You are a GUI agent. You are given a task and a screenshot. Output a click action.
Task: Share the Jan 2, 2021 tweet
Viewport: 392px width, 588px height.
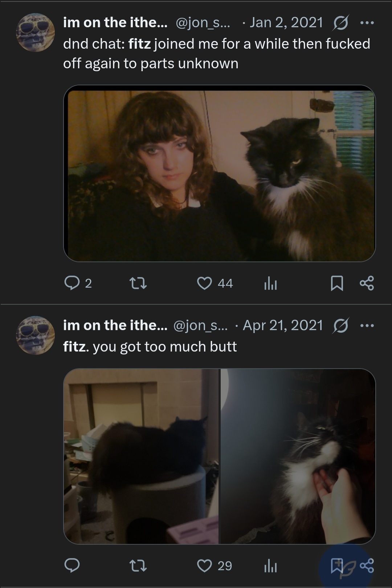click(367, 283)
